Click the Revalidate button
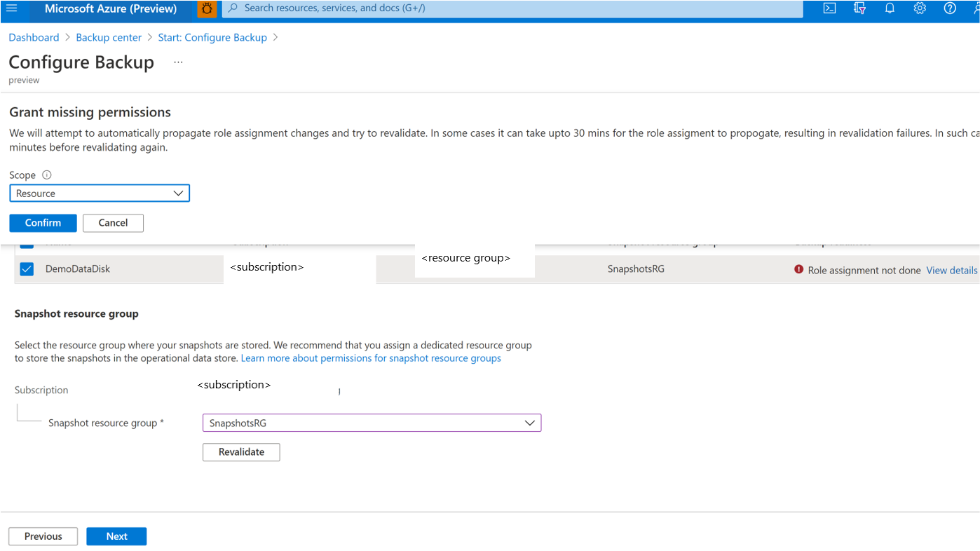Image resolution: width=980 pixels, height=551 pixels. [241, 452]
